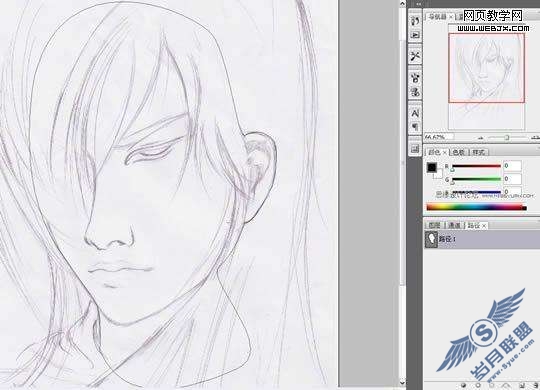Open the Actions panel icon below History

tap(415, 35)
